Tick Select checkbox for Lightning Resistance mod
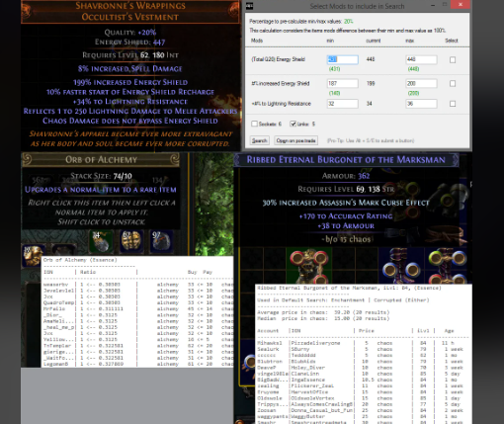 pyautogui.click(x=453, y=104)
